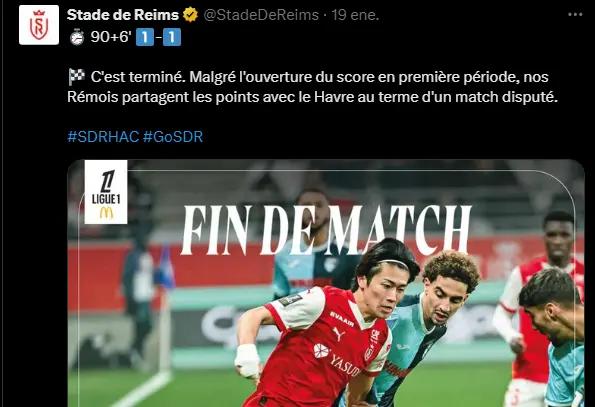This screenshot has width=595, height=407.
Task: Open the Stade de Reims display name
Action: pyautogui.click(x=123, y=15)
